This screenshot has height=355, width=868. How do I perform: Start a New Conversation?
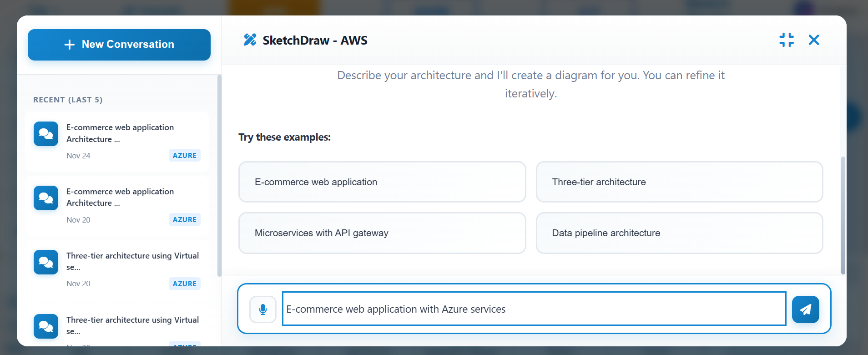pos(119,45)
